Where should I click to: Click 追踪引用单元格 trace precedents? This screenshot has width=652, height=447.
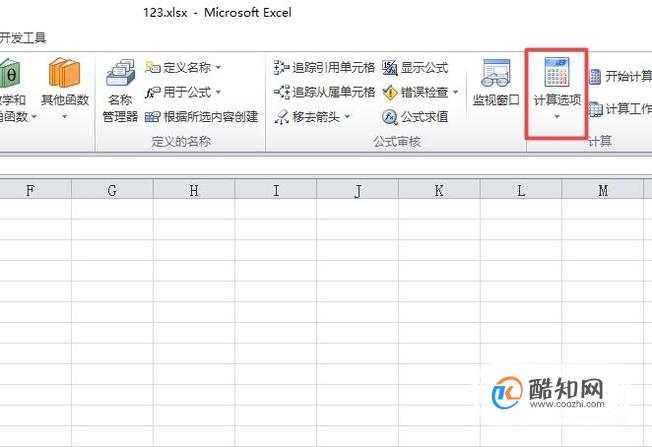click(x=324, y=67)
